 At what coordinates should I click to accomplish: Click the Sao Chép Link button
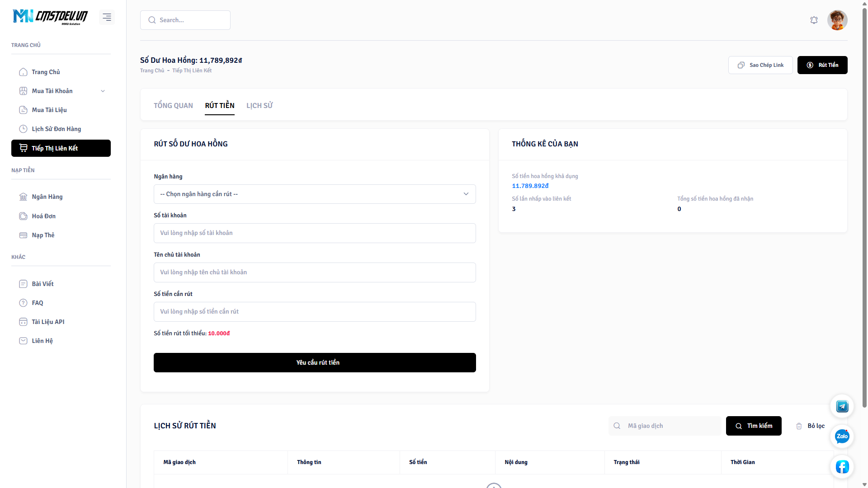click(x=760, y=65)
